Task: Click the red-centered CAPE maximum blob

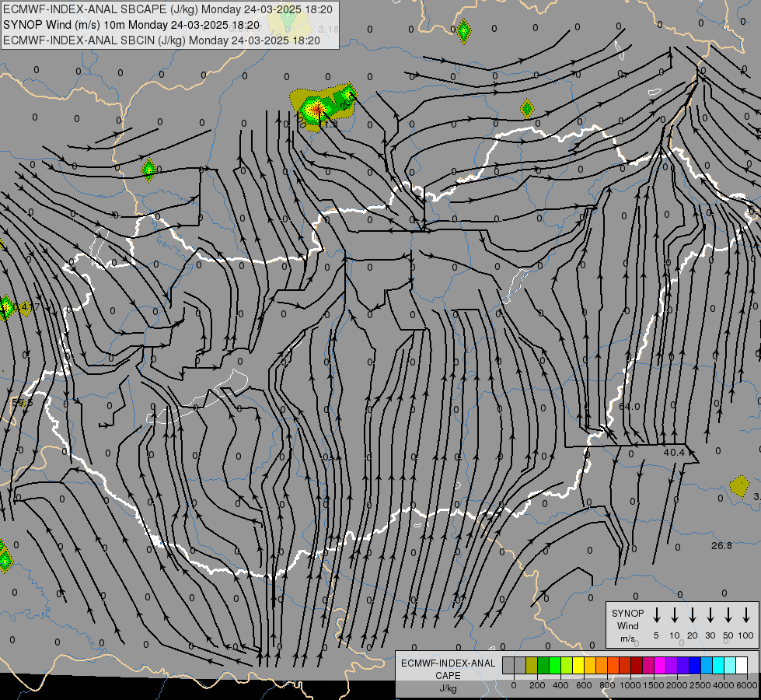Action: click(x=316, y=110)
